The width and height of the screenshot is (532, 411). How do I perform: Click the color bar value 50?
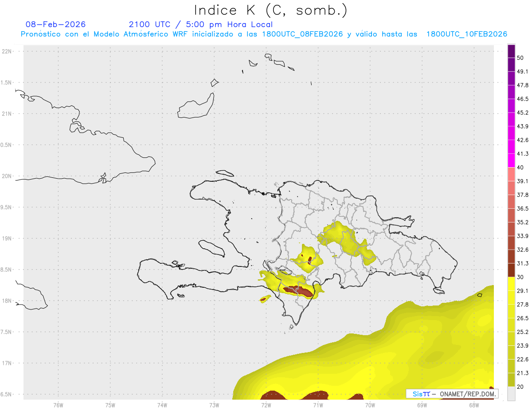[x=520, y=58]
